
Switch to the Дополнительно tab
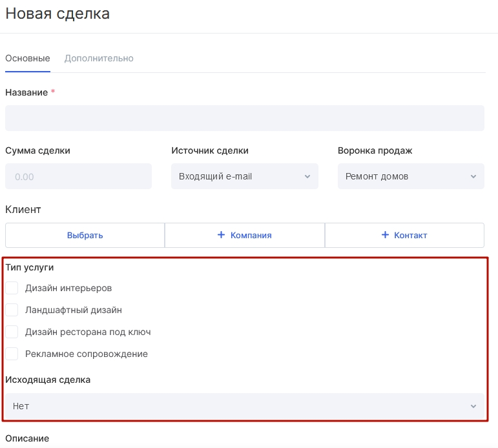(99, 59)
